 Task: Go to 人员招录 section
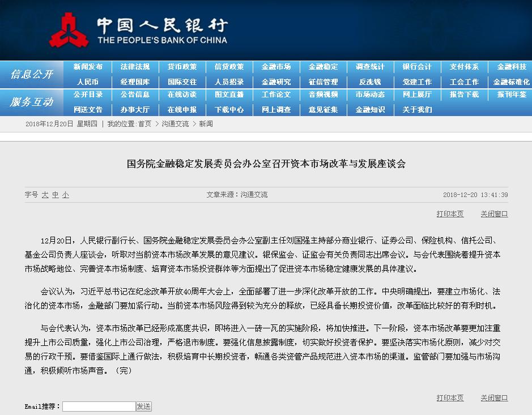point(229,82)
